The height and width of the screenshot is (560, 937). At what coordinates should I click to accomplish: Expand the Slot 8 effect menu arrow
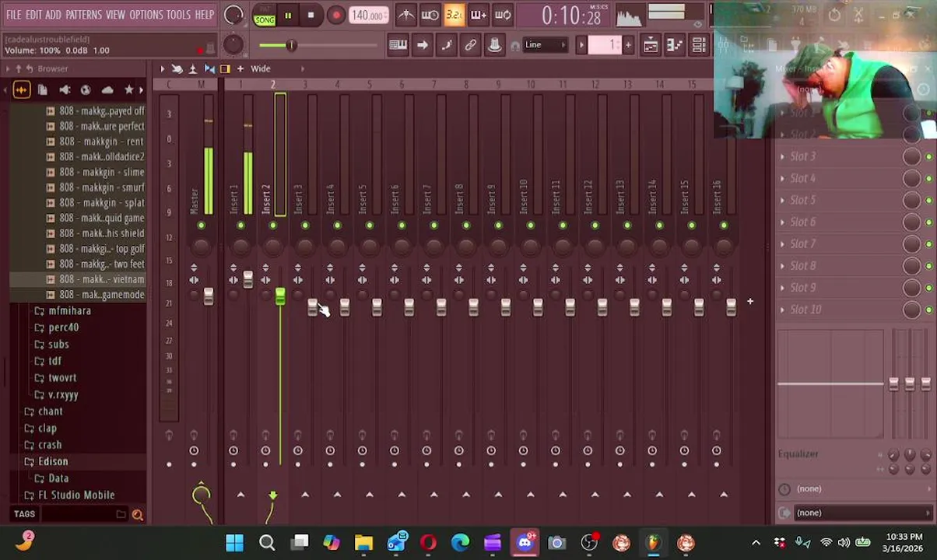(x=783, y=265)
